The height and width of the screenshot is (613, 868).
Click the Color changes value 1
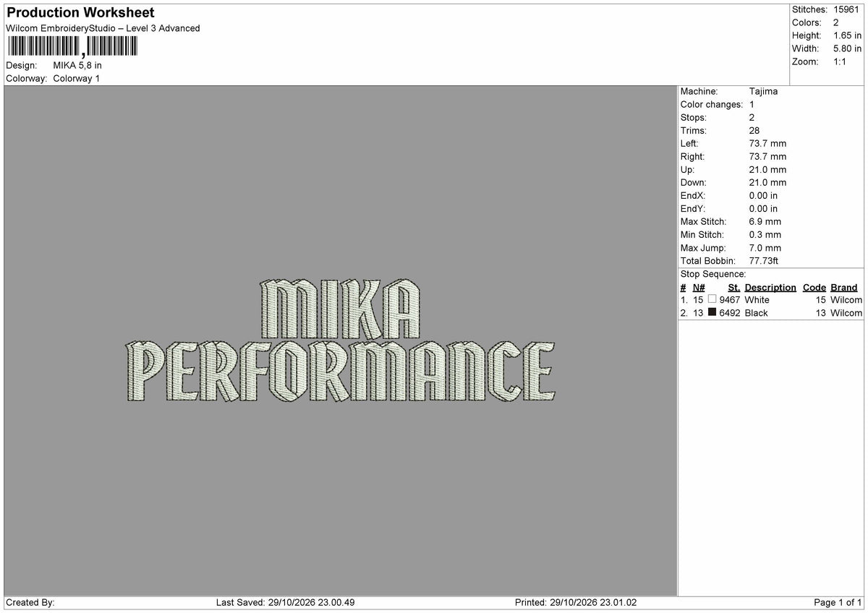click(752, 105)
